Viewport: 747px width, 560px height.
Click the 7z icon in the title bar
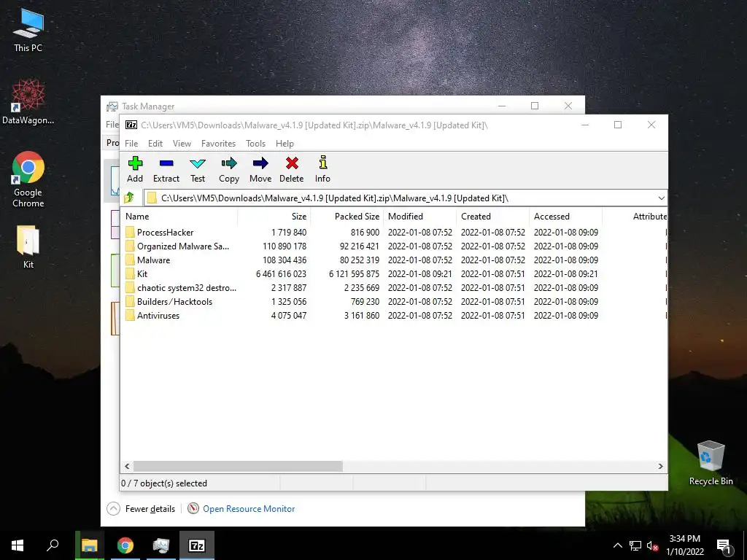131,125
